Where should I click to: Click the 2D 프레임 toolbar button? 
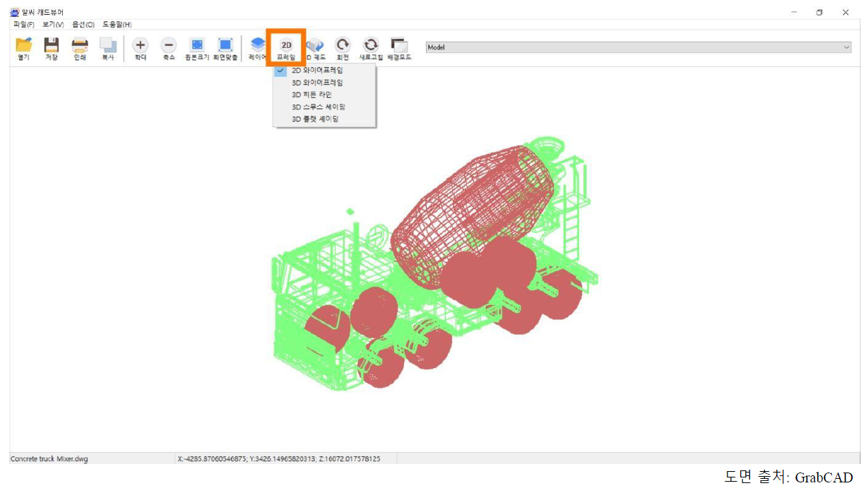286,48
